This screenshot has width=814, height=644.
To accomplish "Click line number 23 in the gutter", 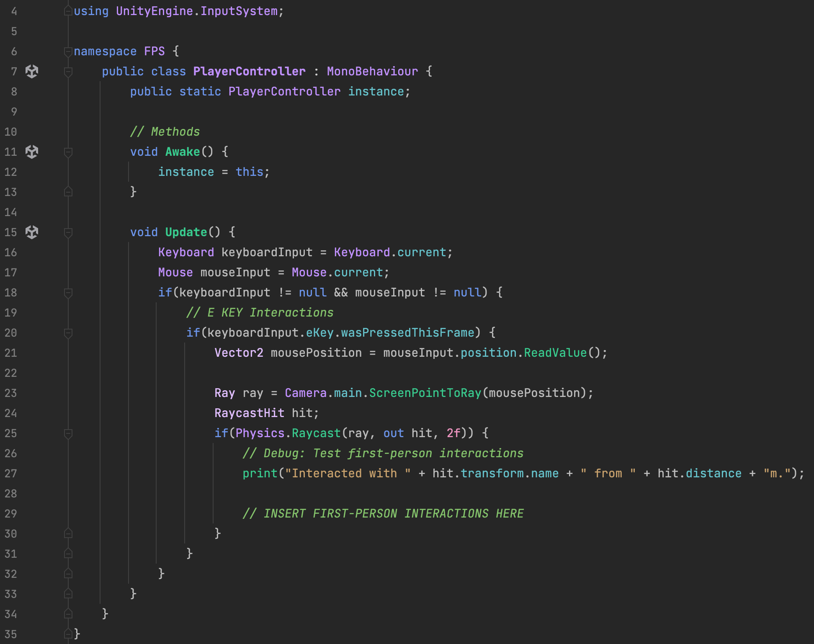I will pyautogui.click(x=11, y=393).
